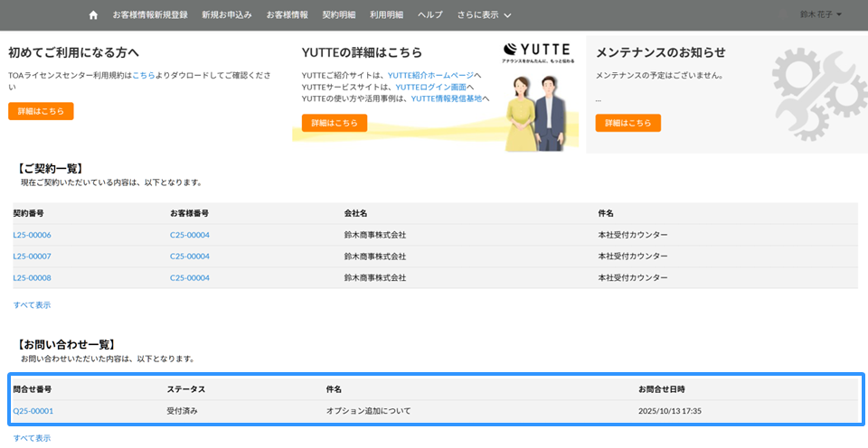Screen dimensions: 868x448
Task: Click すべて表示 below the contract list
Action: (x=32, y=305)
